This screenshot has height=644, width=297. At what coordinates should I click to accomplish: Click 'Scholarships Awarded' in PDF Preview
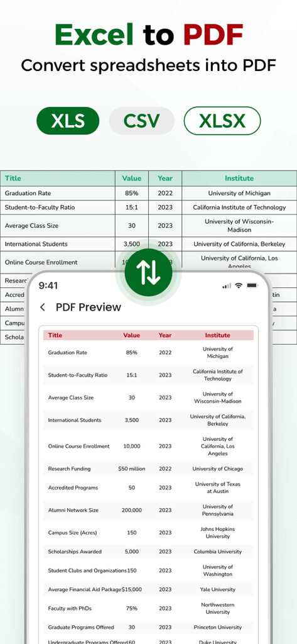point(75,552)
